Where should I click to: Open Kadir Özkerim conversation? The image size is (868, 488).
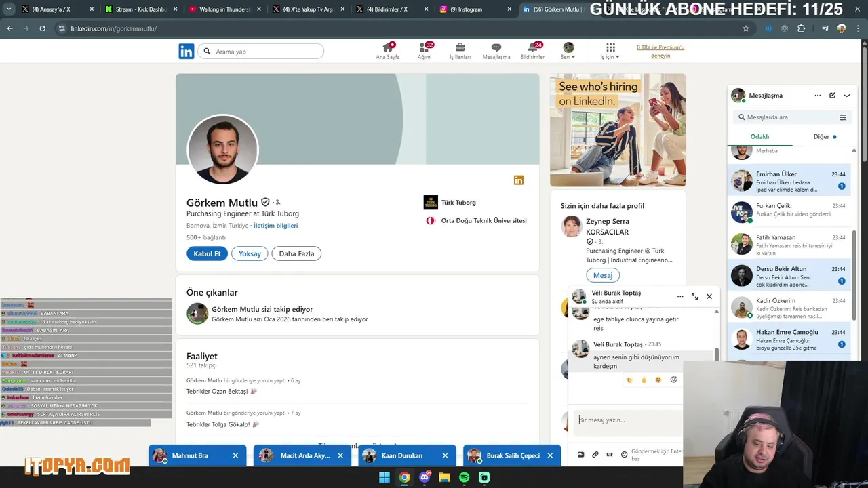789,307
